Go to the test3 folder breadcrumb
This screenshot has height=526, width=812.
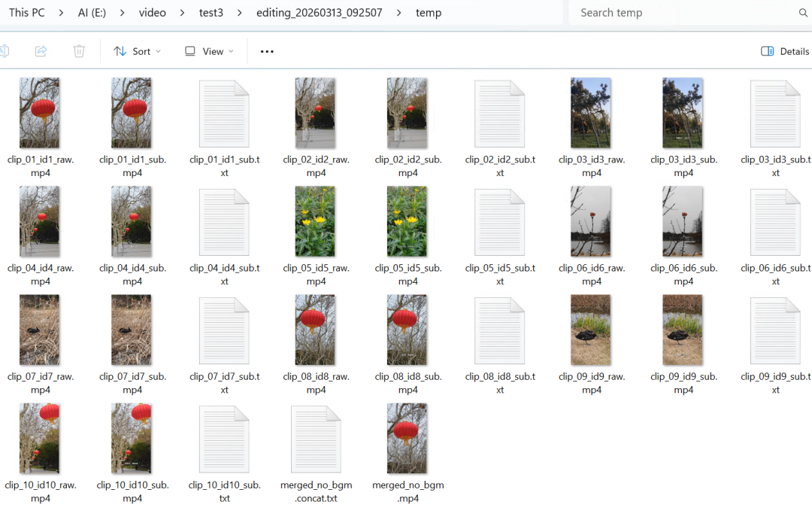[211, 13]
